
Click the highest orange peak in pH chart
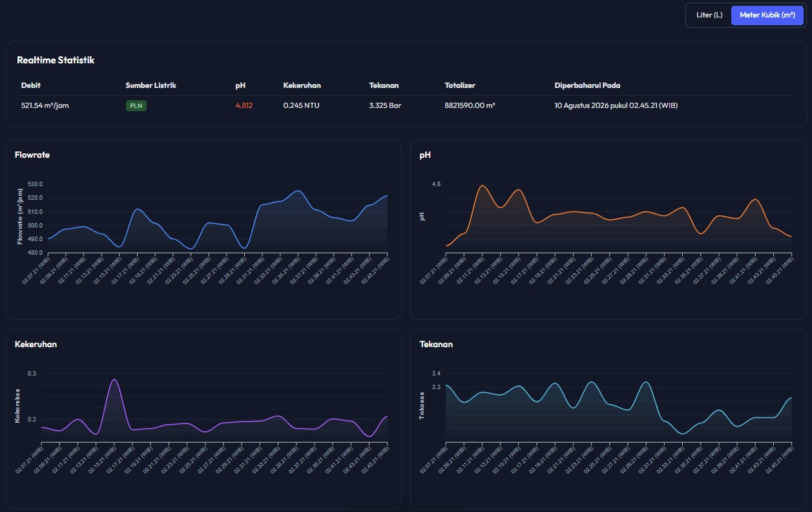click(483, 186)
